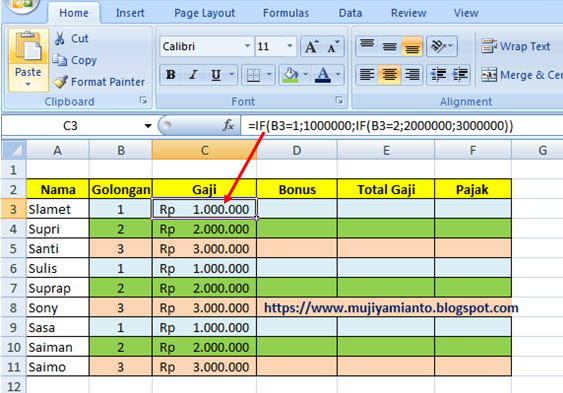Expand fill color dropdown arrow
The image size is (563, 393).
pyautogui.click(x=306, y=75)
